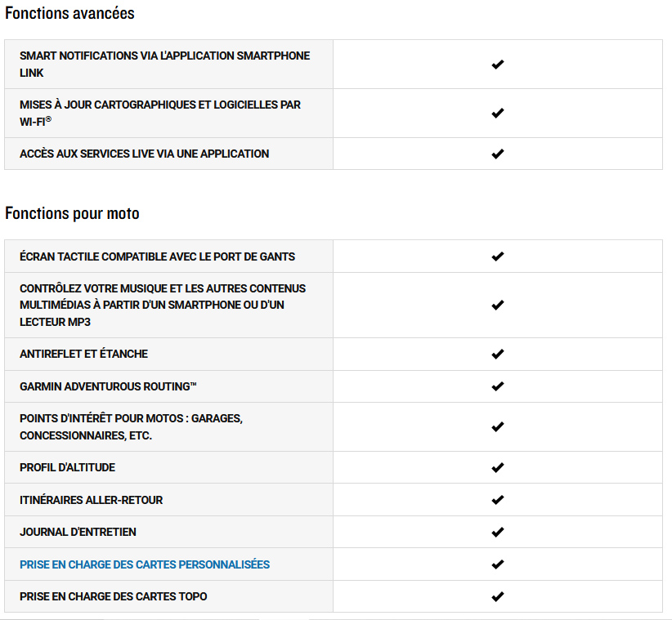The image size is (672, 620).
Task: Select Prise en charge des cartes topo label
Action: click(113, 596)
